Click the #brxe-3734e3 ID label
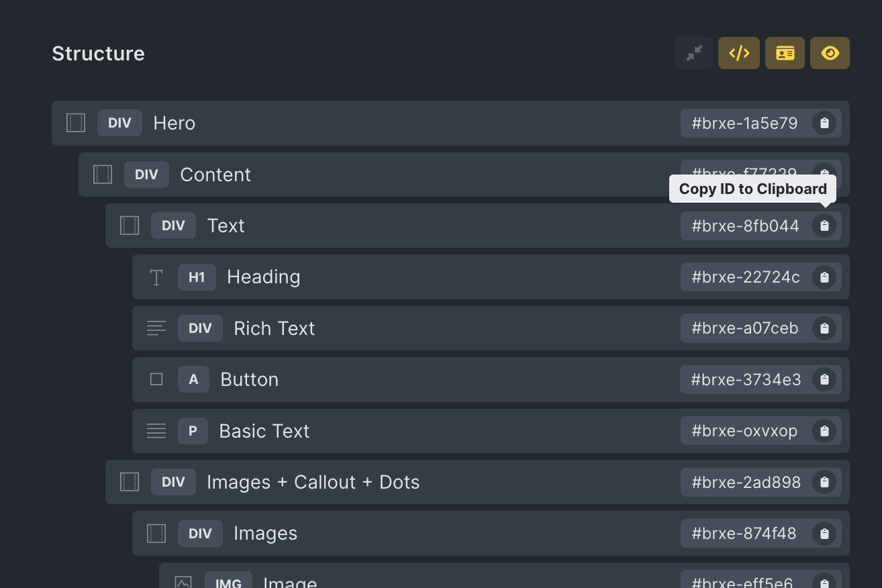The width and height of the screenshot is (882, 588). (746, 380)
